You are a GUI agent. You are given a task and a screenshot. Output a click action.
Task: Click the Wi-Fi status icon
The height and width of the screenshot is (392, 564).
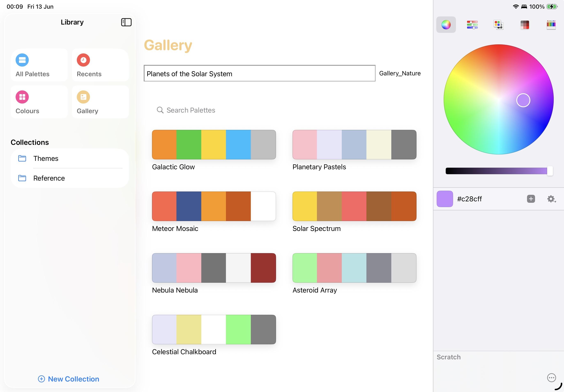pos(516,7)
